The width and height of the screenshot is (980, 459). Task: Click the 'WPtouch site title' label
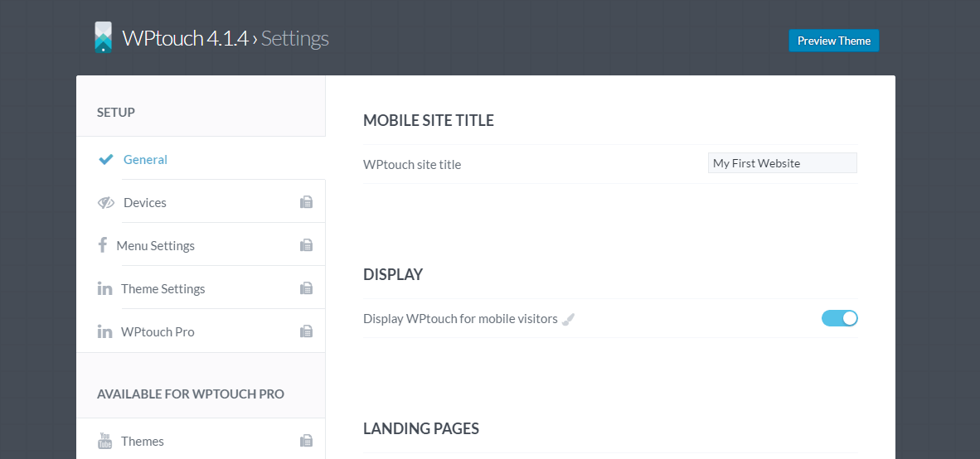412,164
